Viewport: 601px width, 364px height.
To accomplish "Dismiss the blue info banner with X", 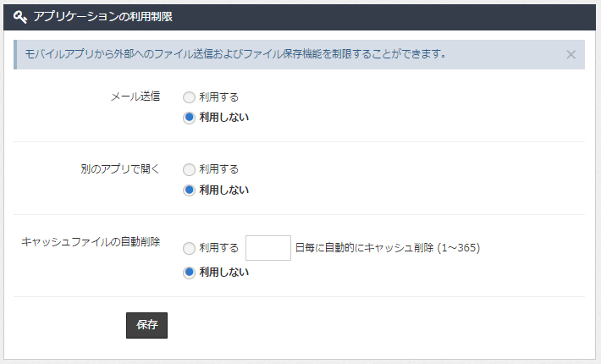I will [x=571, y=55].
